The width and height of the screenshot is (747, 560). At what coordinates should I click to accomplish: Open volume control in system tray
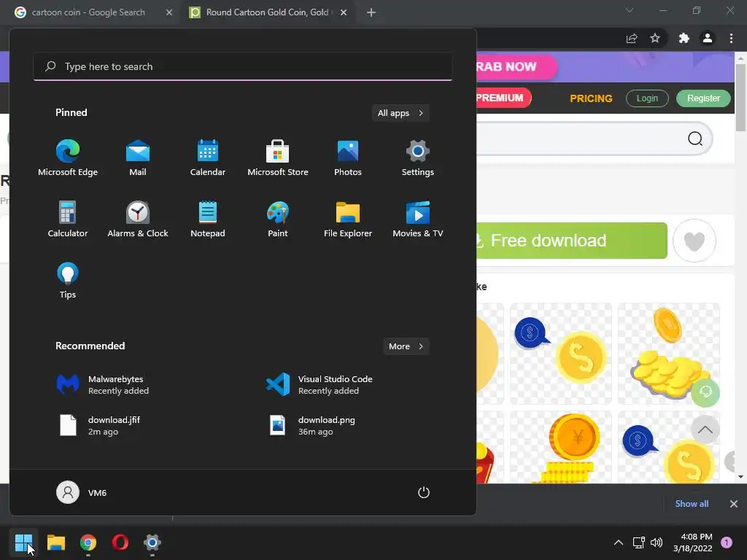[x=657, y=542]
